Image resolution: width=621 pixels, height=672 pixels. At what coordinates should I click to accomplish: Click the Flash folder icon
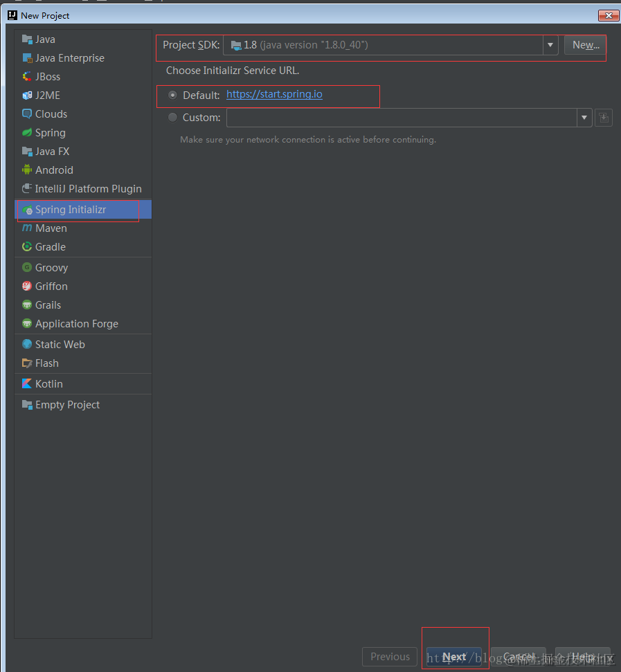click(27, 363)
